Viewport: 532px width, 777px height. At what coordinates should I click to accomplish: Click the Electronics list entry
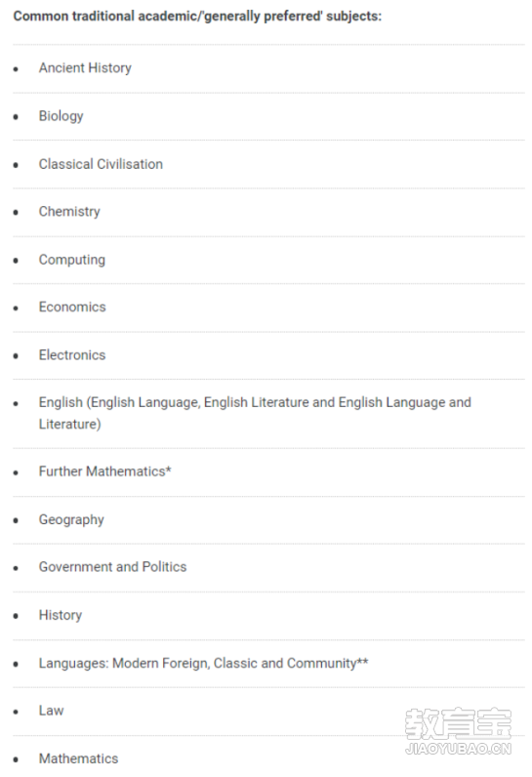click(x=72, y=355)
